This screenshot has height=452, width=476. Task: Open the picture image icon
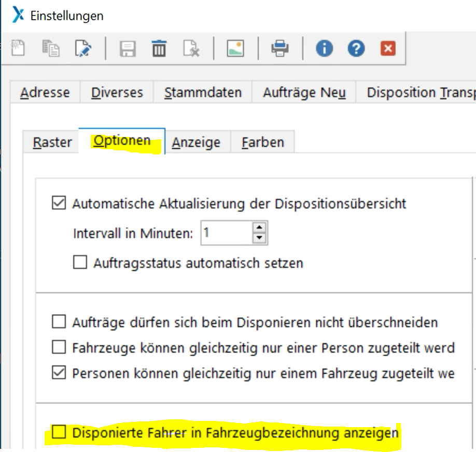coord(235,49)
